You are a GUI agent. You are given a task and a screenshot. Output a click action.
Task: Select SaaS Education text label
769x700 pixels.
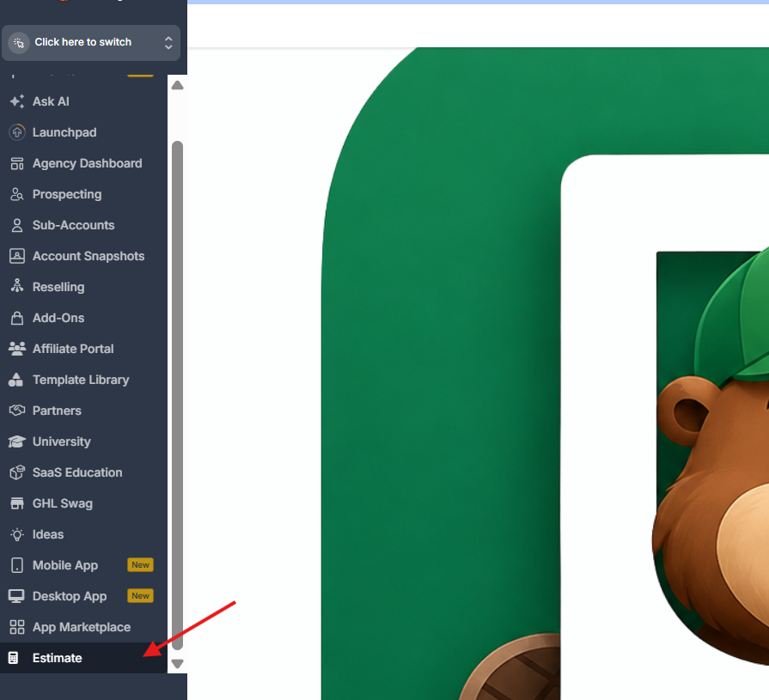pos(77,472)
